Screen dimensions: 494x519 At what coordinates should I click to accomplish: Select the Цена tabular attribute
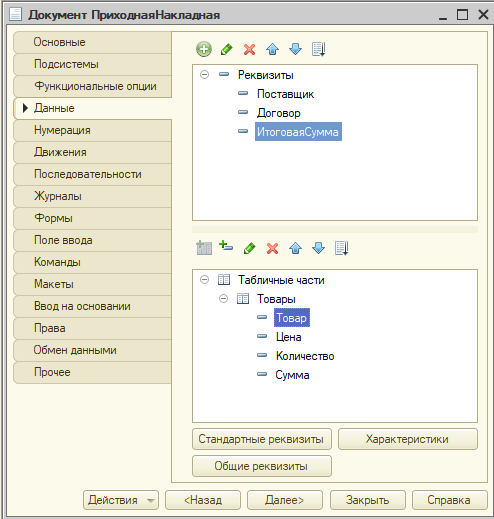point(289,337)
